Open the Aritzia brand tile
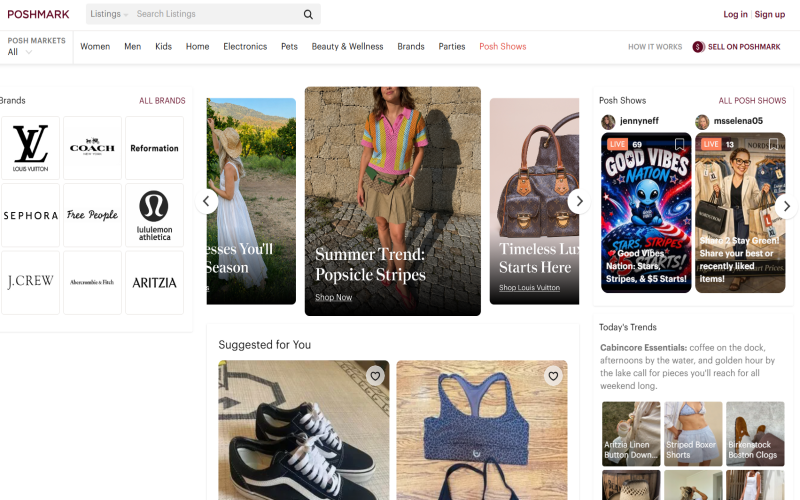Viewport: 800px width, 500px height. pos(154,282)
